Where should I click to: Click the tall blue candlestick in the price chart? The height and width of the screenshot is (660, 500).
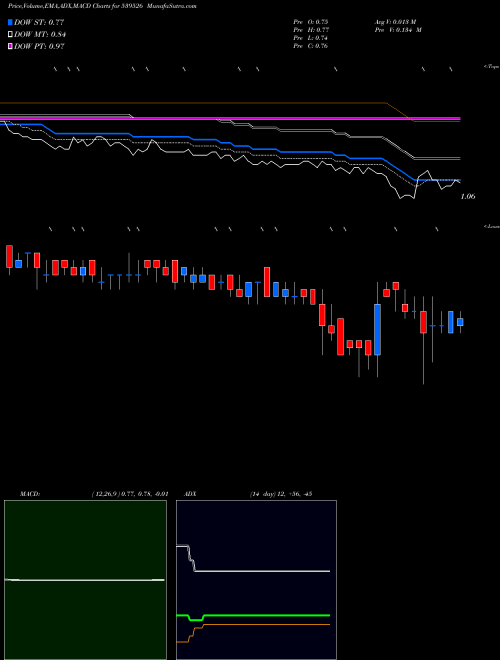tap(378, 330)
